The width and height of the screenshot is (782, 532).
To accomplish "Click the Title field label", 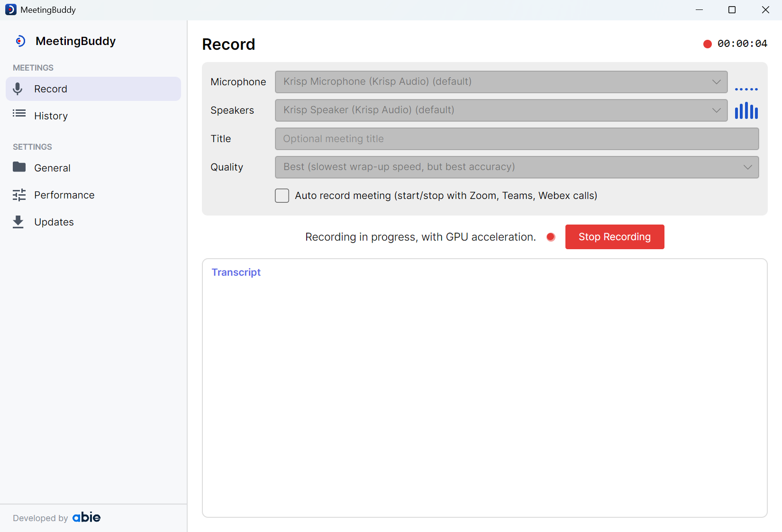I will (221, 139).
